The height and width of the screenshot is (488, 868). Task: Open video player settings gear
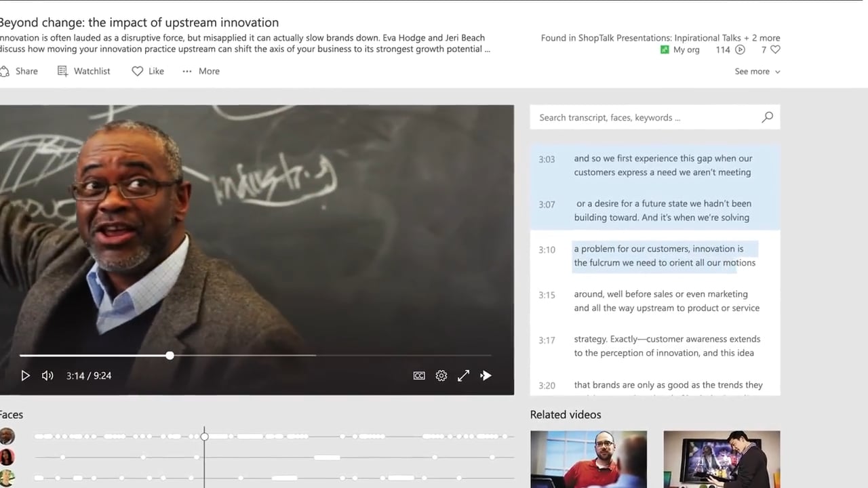pos(441,375)
